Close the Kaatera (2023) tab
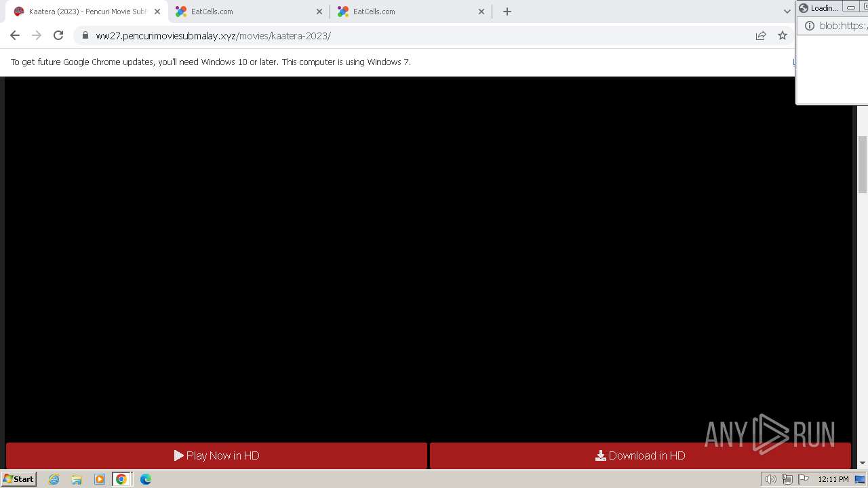 tap(157, 12)
